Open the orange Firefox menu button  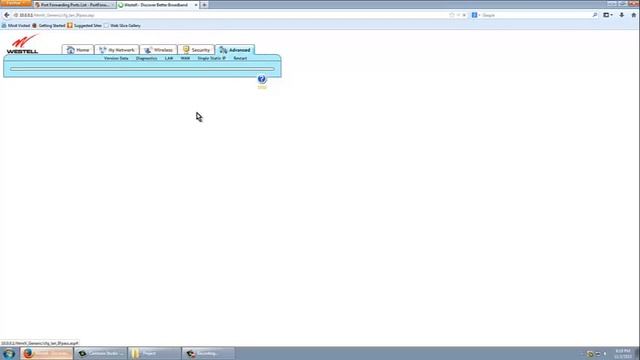[x=16, y=3]
